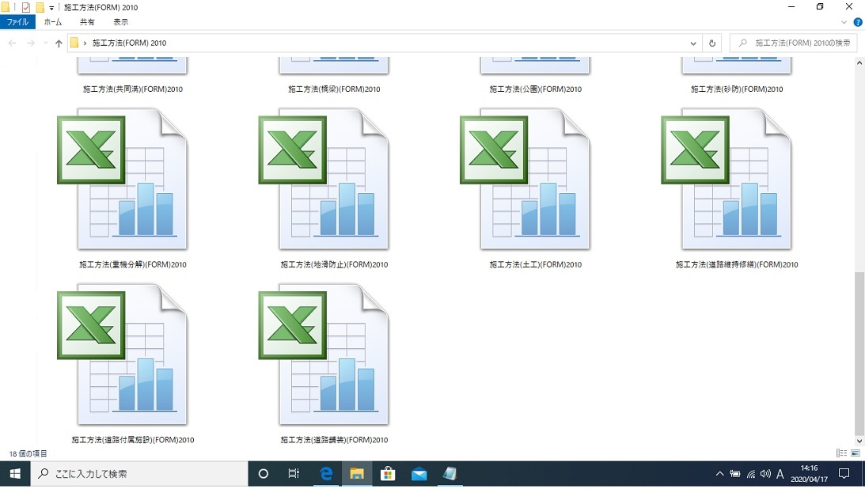Open the address bar history dropdown
The height and width of the screenshot is (504, 865).
pyautogui.click(x=693, y=43)
